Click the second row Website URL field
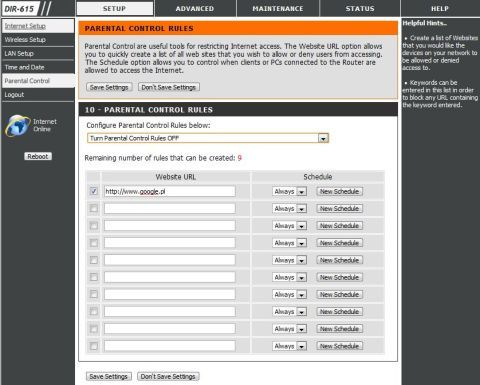 pyautogui.click(x=170, y=208)
